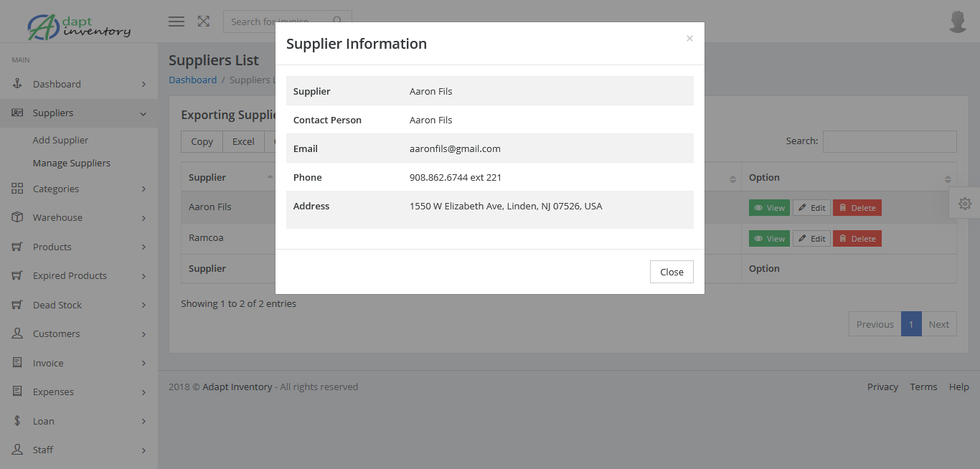Click the hamburger menu toggle icon
Viewport: 980px width, 469px height.
(176, 22)
